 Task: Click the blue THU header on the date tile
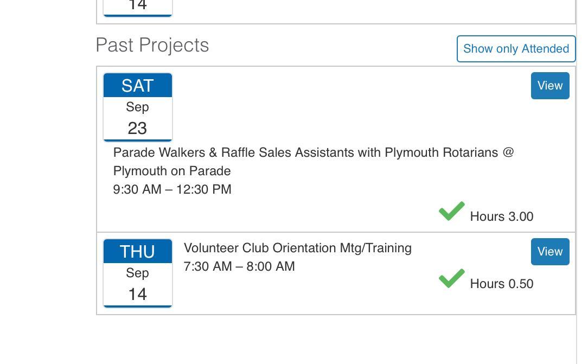click(138, 252)
